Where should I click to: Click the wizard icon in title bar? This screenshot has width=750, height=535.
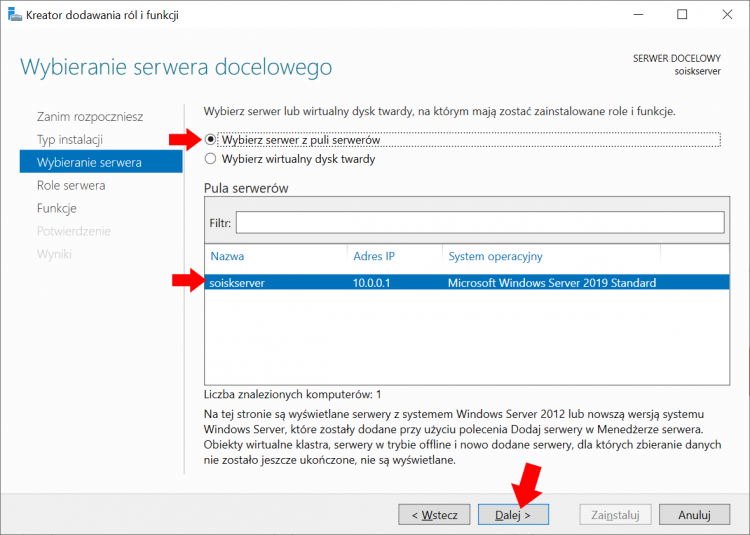[15, 14]
